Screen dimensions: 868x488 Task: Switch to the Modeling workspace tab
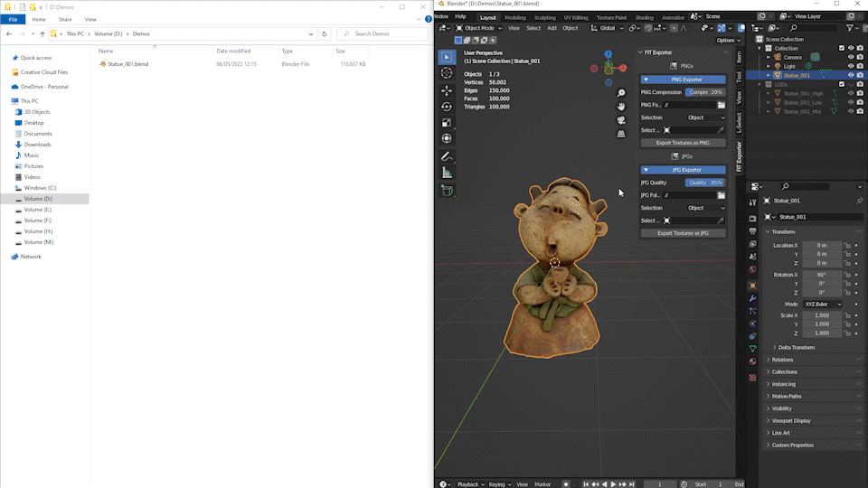(514, 17)
